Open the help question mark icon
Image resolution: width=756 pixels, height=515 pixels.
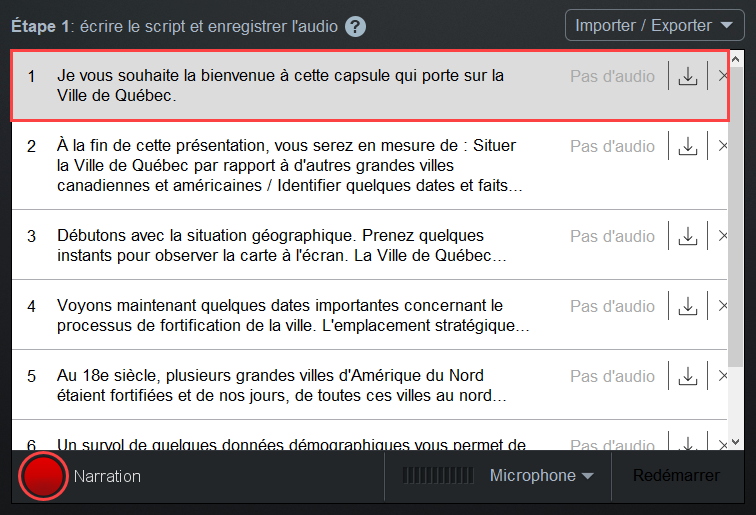[355, 27]
